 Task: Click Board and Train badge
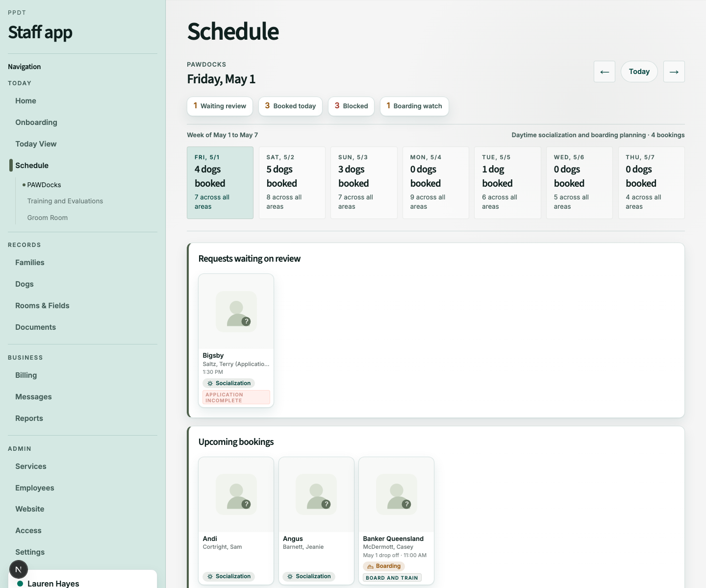tap(392, 578)
